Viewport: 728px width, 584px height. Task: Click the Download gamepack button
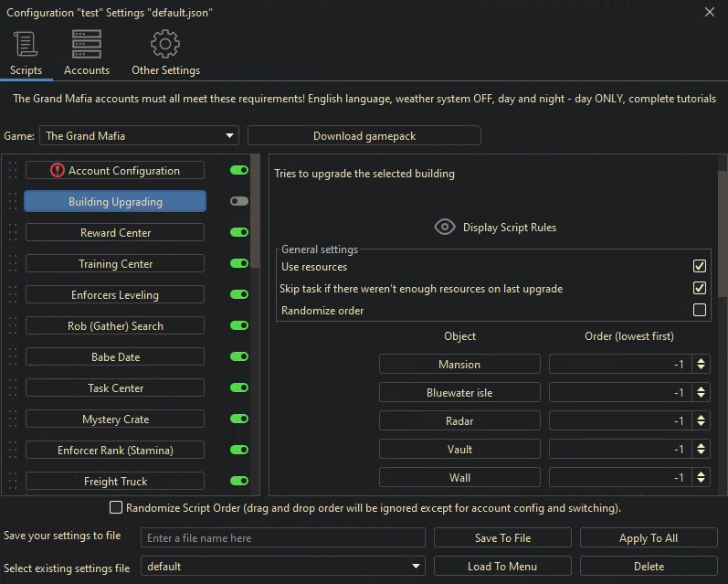point(364,135)
